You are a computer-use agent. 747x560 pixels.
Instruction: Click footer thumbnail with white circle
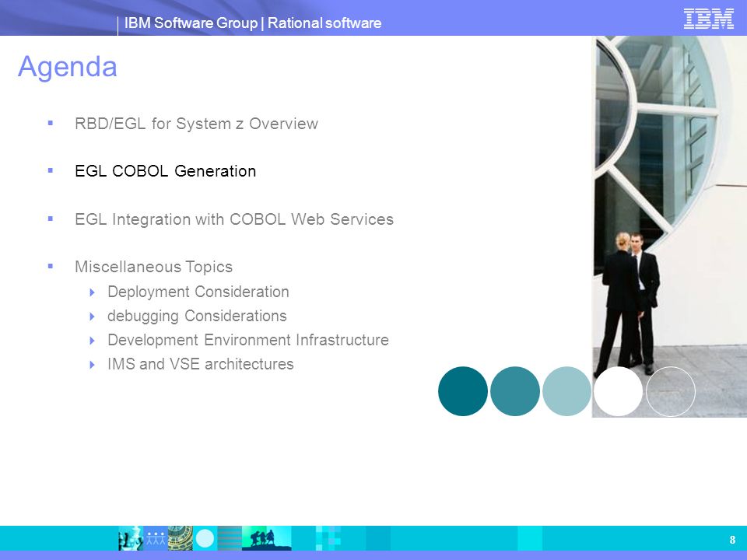[x=205, y=538]
